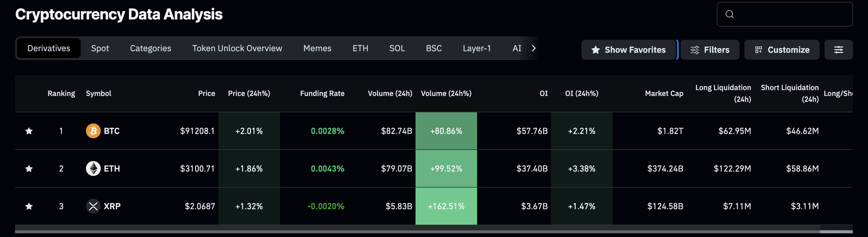Click the Bitcoin coin icon

click(x=93, y=131)
